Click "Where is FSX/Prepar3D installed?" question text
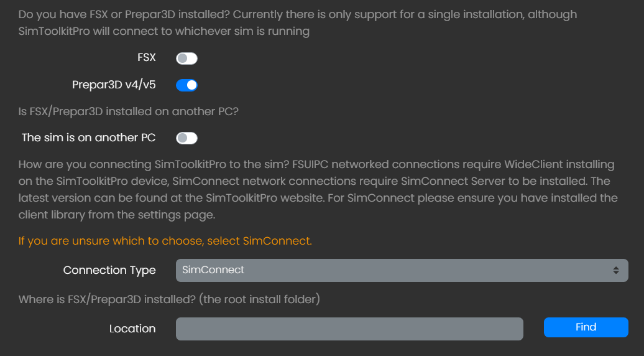The width and height of the screenshot is (644, 356). (169, 299)
